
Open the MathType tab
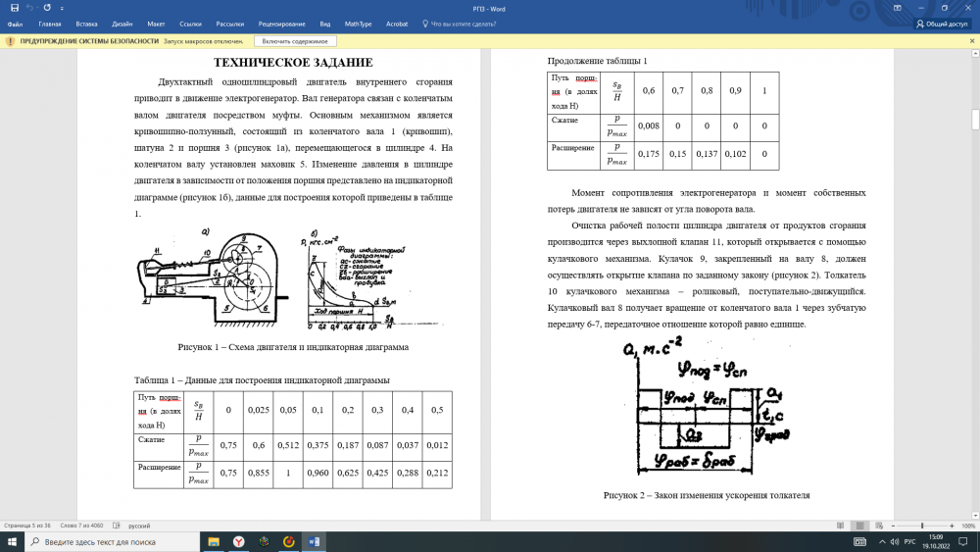(359, 24)
